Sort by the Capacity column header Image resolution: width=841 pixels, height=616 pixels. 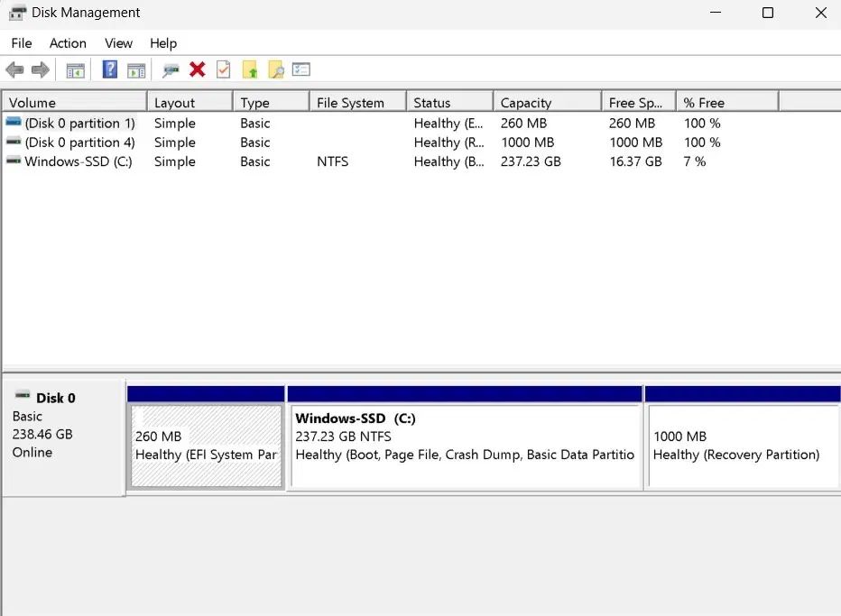click(547, 103)
